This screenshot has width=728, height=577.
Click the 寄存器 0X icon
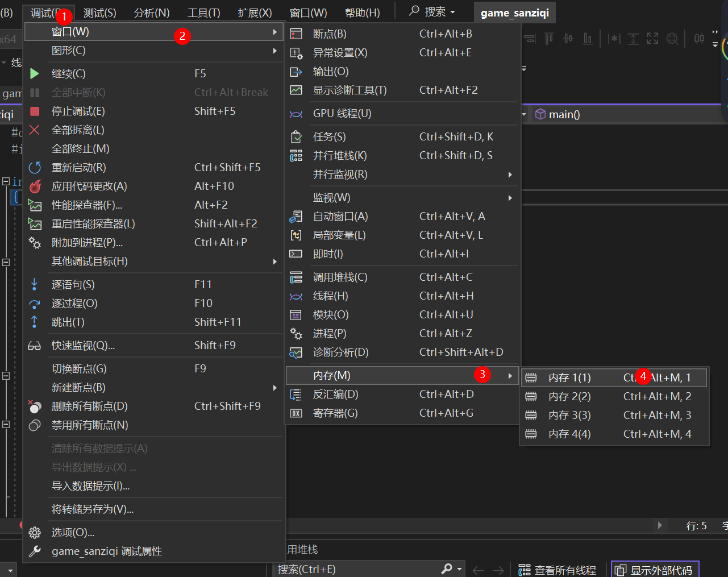(x=296, y=413)
